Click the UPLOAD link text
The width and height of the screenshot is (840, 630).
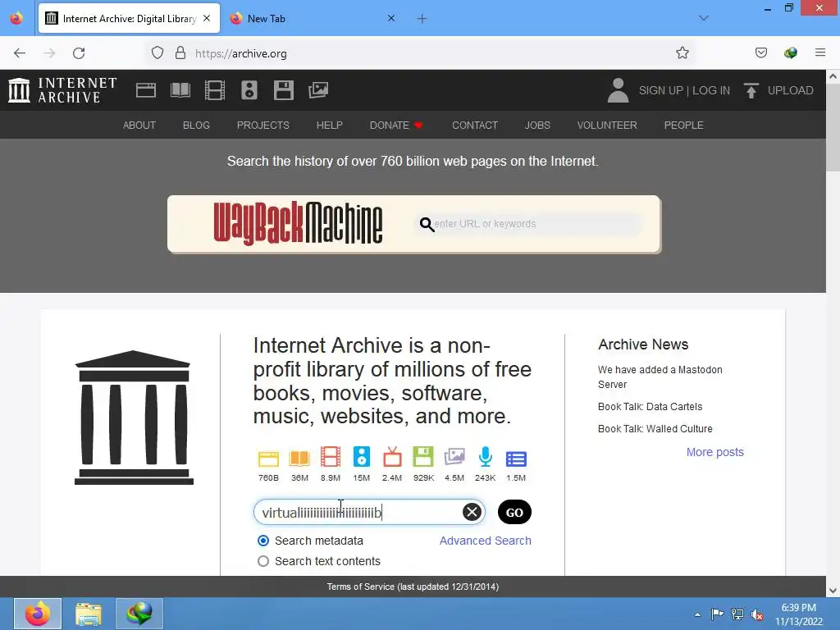click(790, 90)
